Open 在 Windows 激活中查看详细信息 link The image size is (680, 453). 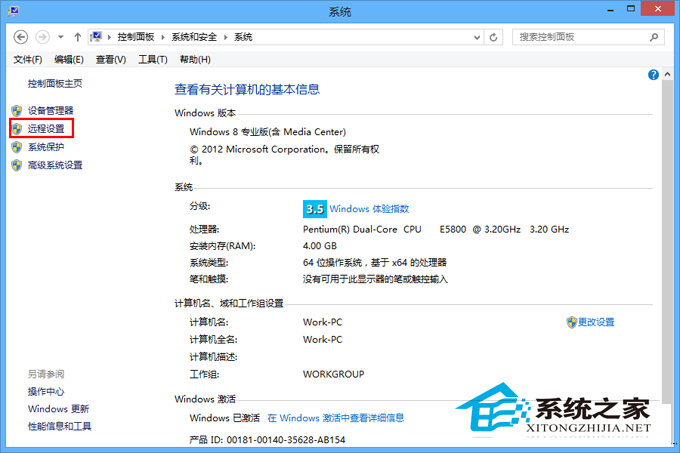pos(336,418)
